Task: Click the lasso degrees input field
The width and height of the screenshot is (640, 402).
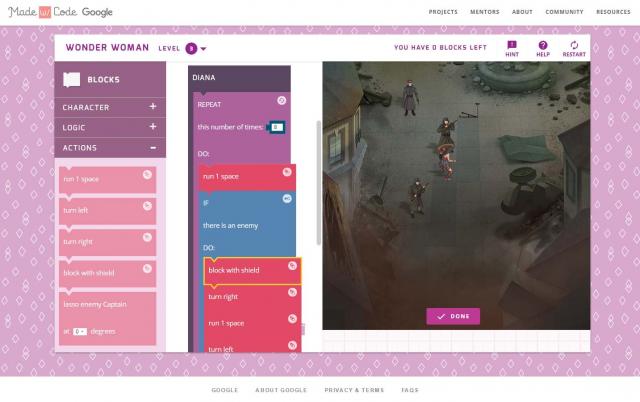Action: (80, 331)
